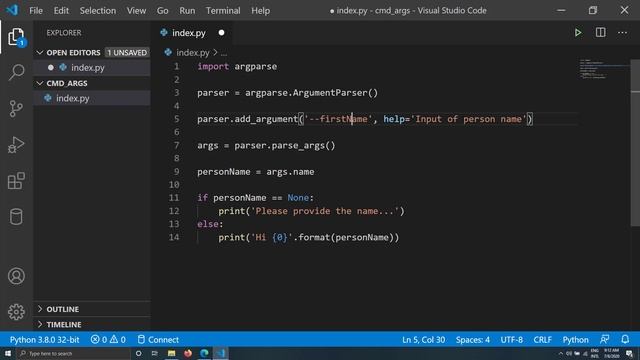Image resolution: width=640 pixels, height=360 pixels.
Task: Run Python file with green play button
Action: tap(578, 33)
